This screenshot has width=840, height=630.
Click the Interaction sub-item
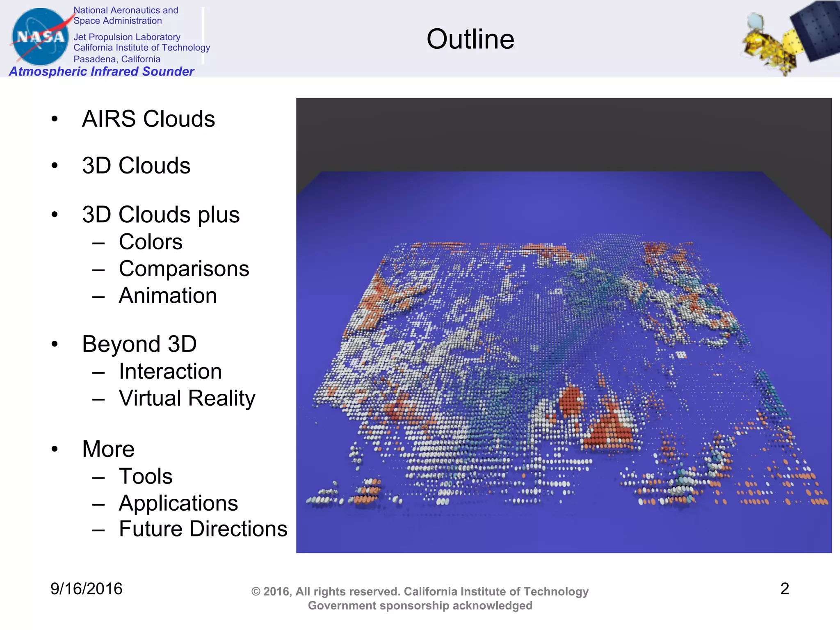point(170,371)
